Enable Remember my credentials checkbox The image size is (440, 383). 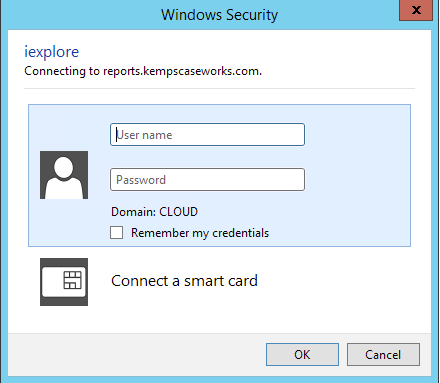tap(116, 233)
